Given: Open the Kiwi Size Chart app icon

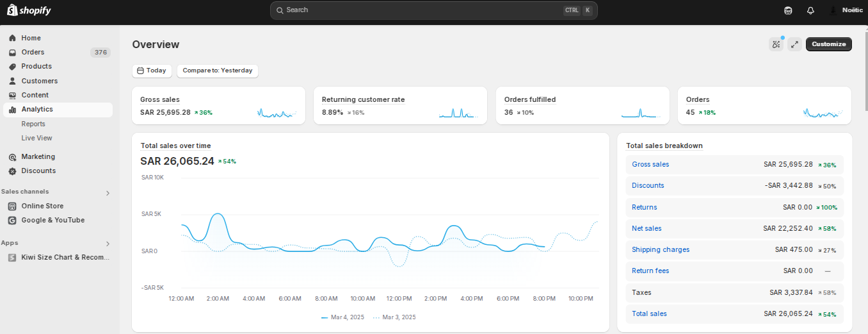Looking at the screenshot, I should pos(12,257).
